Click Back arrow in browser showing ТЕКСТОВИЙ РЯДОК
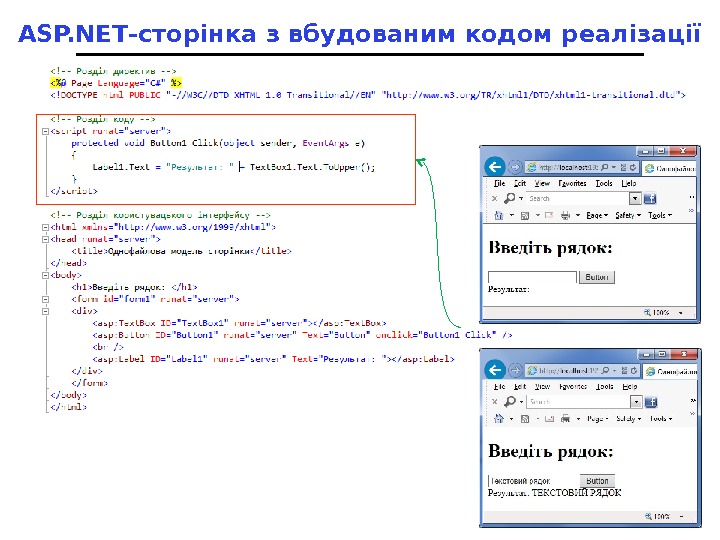The width and height of the screenshot is (720, 540). (x=495, y=370)
